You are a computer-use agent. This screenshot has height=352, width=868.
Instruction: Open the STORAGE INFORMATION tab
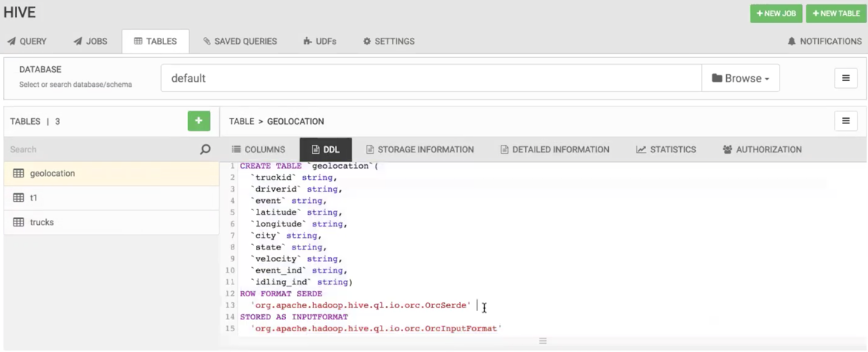[x=420, y=149]
